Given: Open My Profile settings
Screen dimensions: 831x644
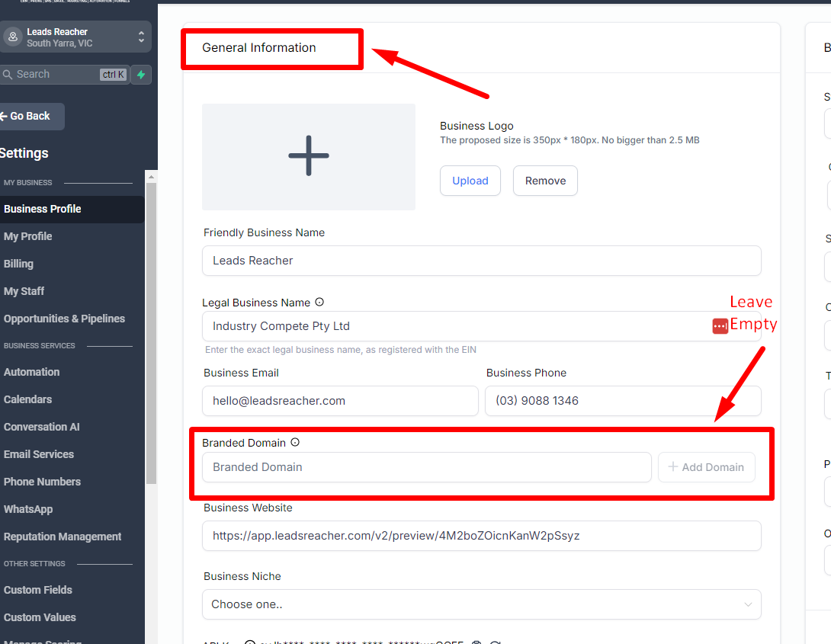Looking at the screenshot, I should [28, 236].
